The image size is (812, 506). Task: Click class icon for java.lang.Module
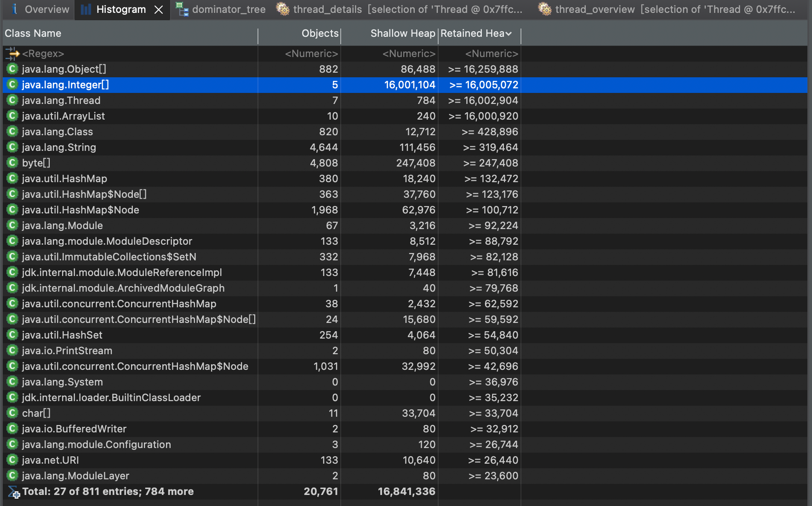[x=12, y=225]
